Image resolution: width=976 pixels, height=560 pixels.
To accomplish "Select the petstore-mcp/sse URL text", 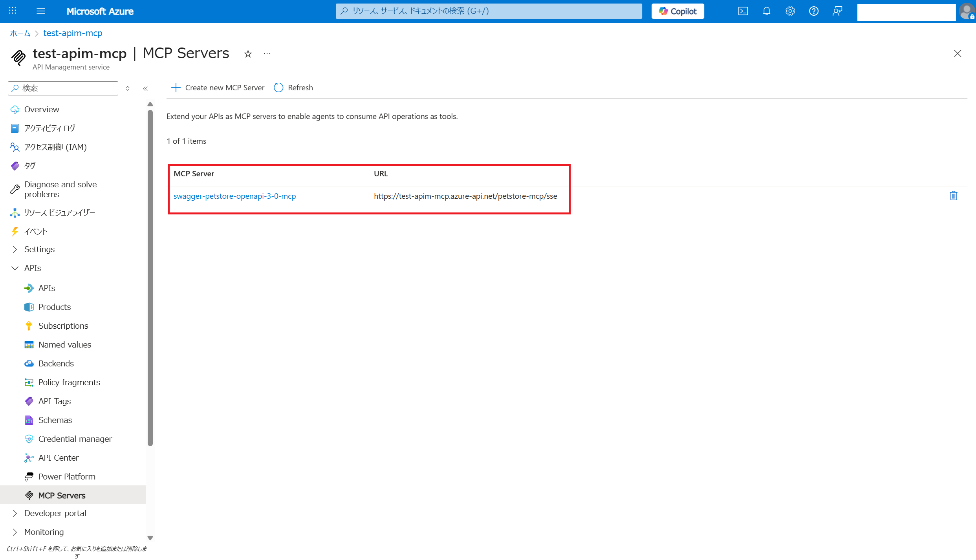I will (465, 196).
